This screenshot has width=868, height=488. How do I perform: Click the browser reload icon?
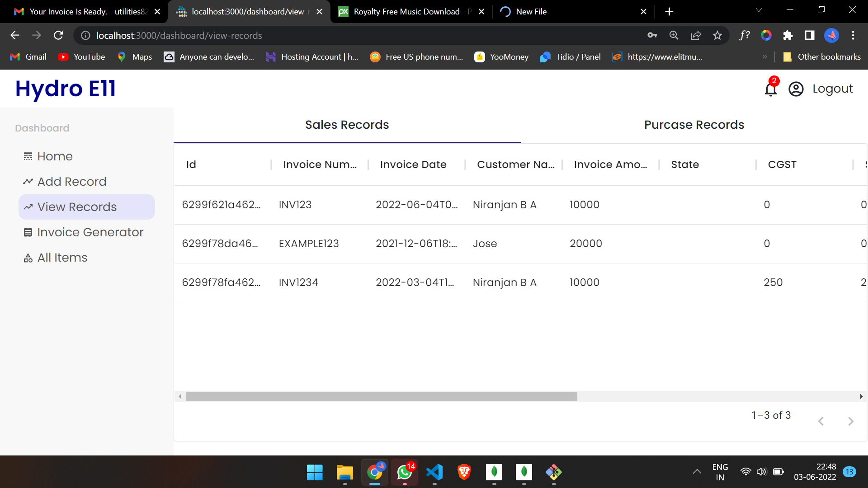[58, 35]
